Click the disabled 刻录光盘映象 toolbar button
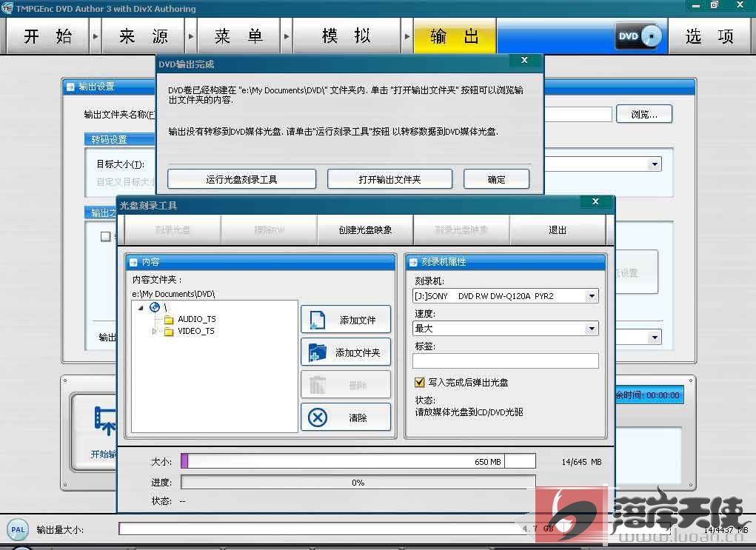 coord(461,230)
